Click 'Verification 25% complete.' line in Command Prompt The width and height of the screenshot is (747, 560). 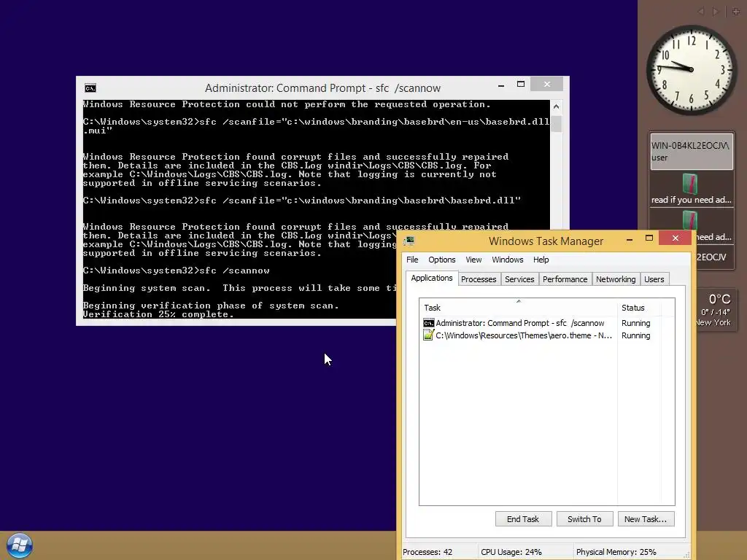[158, 314]
